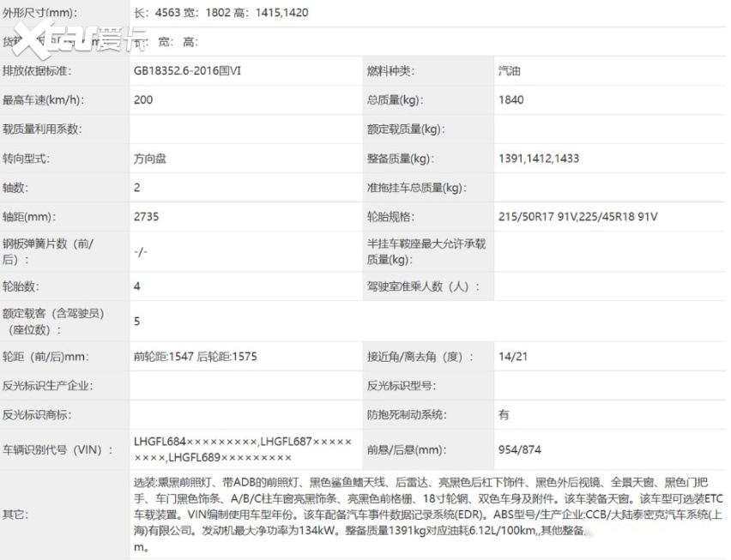Screen dimensions: 731x560
Task: Click the 最高车速(km/h) value 200
Action: [143, 100]
